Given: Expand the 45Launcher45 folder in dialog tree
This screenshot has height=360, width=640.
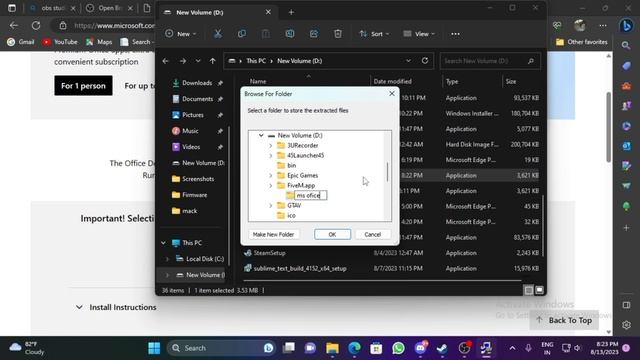Looking at the screenshot, I should pos(271,156).
